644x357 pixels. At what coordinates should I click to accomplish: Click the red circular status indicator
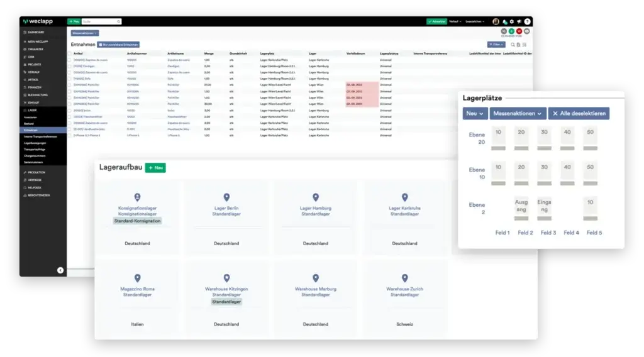coord(519,31)
